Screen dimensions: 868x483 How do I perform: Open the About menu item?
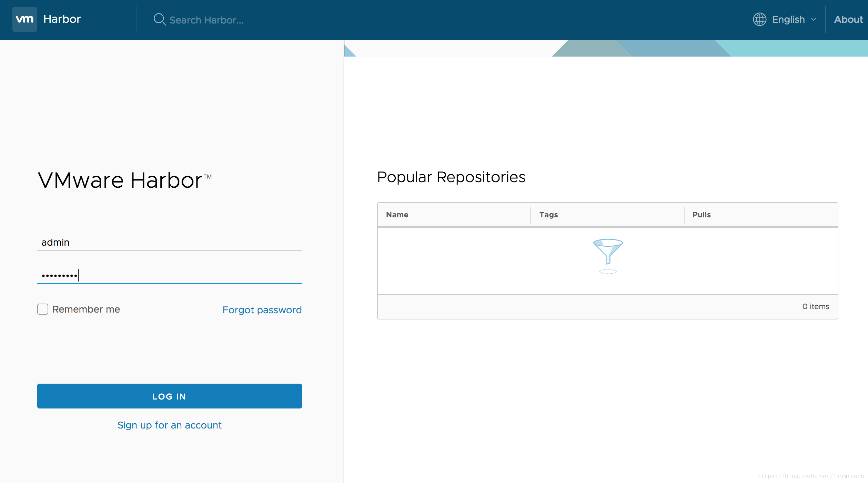[x=848, y=19]
